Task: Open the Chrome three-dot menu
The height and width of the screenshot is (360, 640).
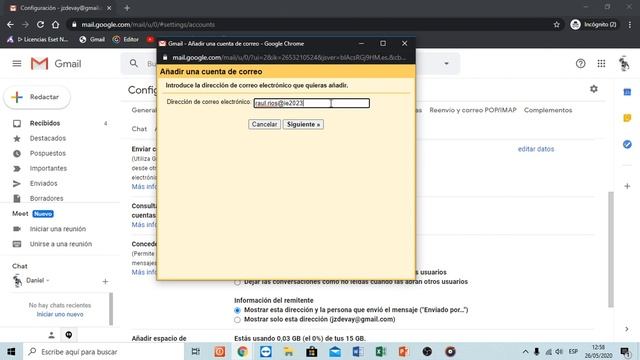Action: (x=630, y=24)
